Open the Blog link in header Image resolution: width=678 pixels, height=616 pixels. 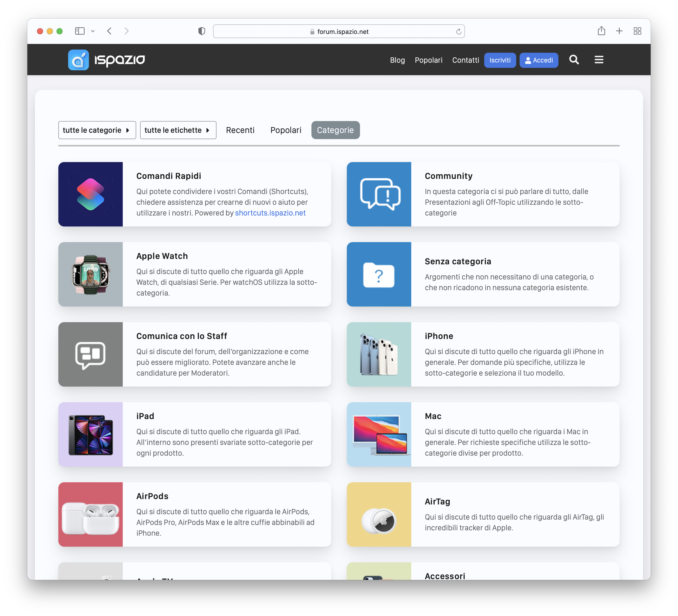[x=397, y=60]
